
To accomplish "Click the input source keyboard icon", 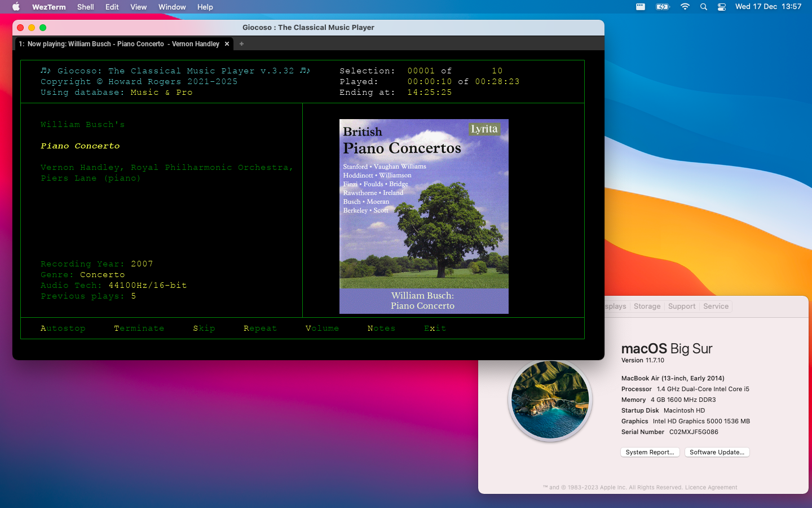I will (641, 7).
